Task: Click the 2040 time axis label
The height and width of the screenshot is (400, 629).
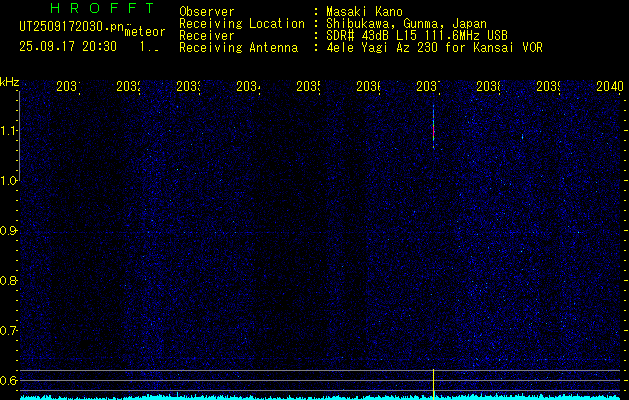Action: (610, 86)
